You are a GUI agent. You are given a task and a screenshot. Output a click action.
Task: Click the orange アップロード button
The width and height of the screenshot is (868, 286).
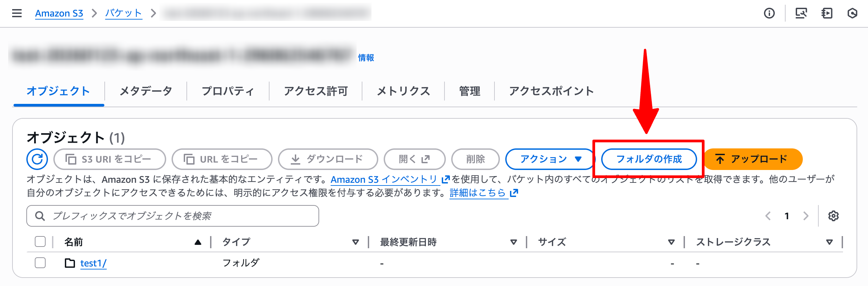click(x=753, y=159)
